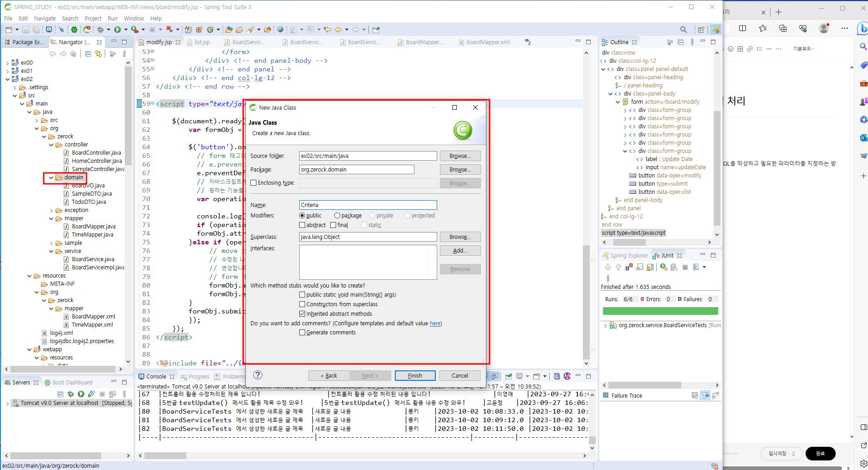Click the Finish button
The width and height of the screenshot is (868, 470).
[415, 375]
